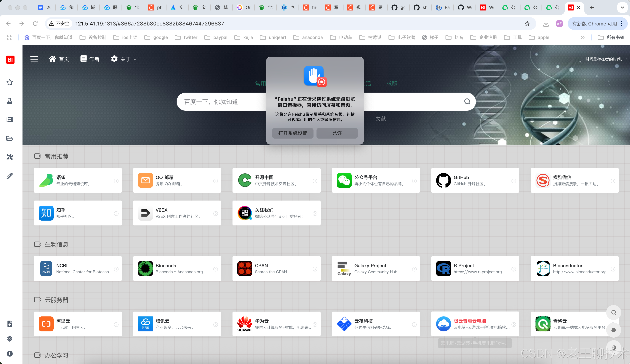Open the flask sidebar icon
Screen dimensions: 630x364
coord(10,101)
